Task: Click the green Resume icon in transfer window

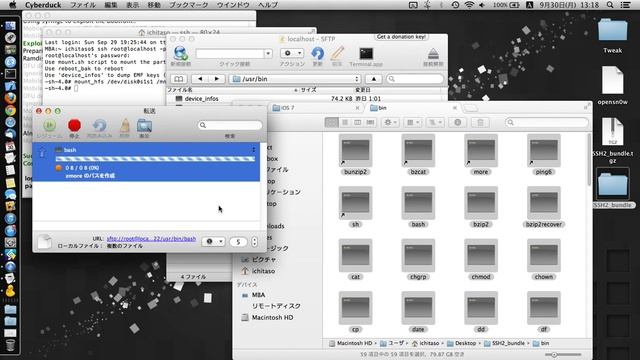Action: point(49,126)
